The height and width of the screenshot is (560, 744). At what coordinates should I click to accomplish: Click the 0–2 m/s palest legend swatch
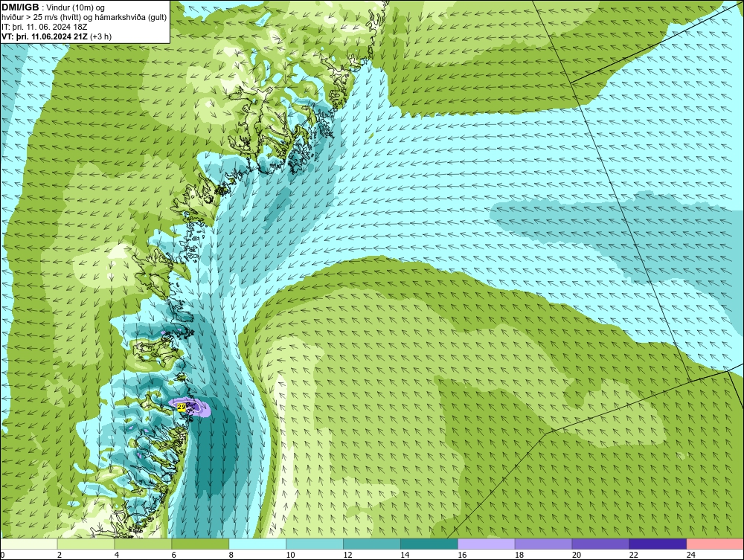(x=29, y=544)
